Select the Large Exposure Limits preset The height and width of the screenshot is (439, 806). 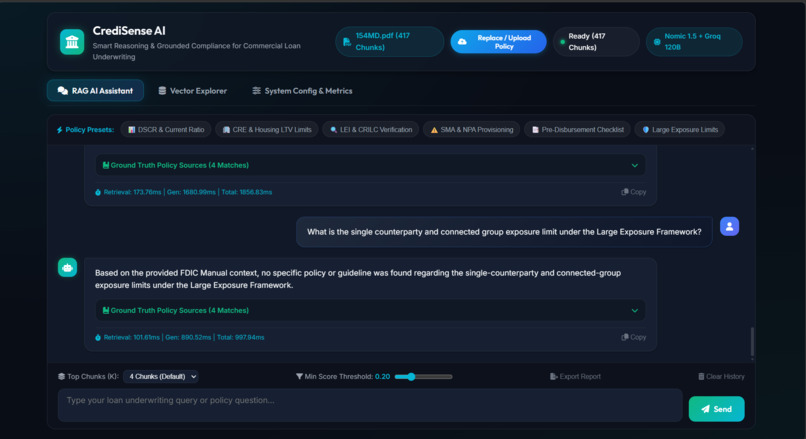pos(680,130)
